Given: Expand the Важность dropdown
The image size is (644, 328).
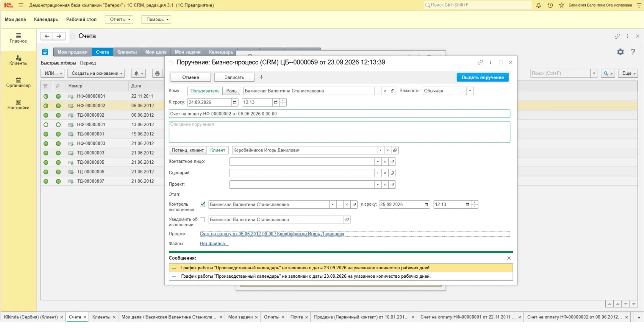Looking at the screenshot, I should (x=470, y=91).
